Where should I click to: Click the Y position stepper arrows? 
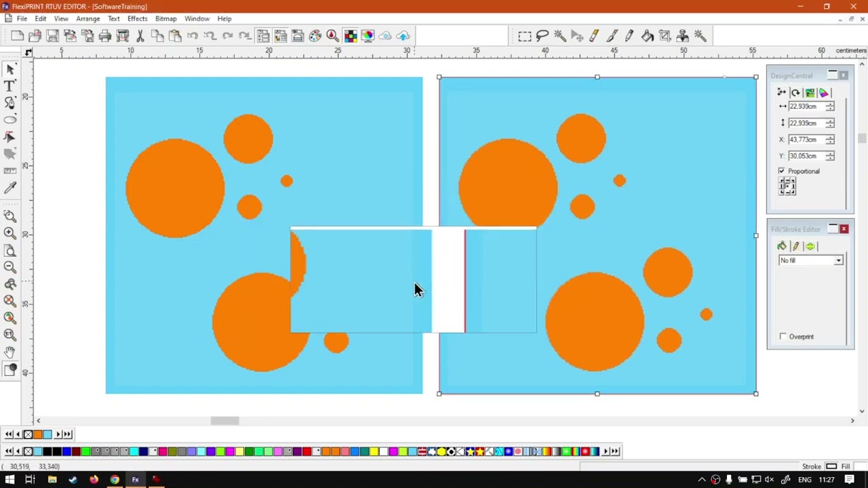point(830,156)
